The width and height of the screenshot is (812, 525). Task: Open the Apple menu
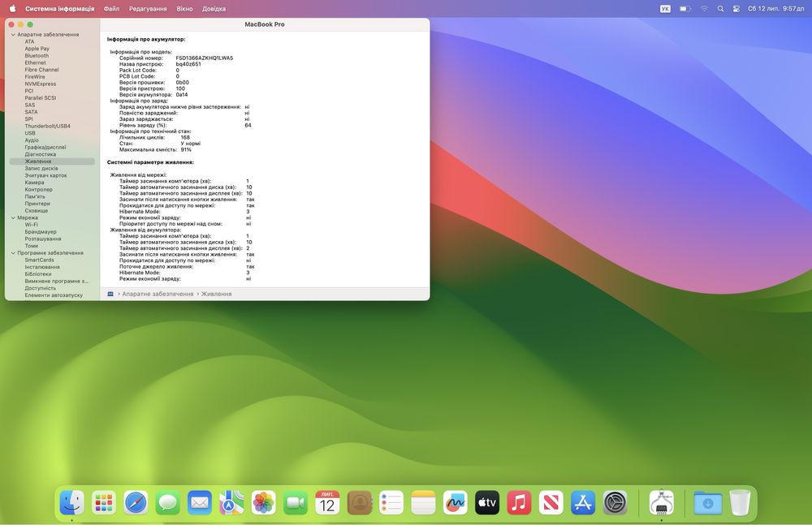pyautogui.click(x=12, y=8)
